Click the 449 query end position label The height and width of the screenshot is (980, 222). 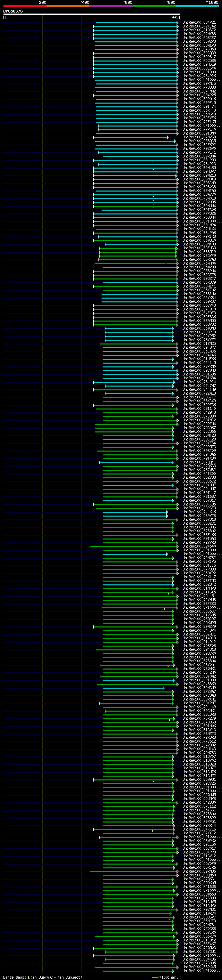pos(175,17)
